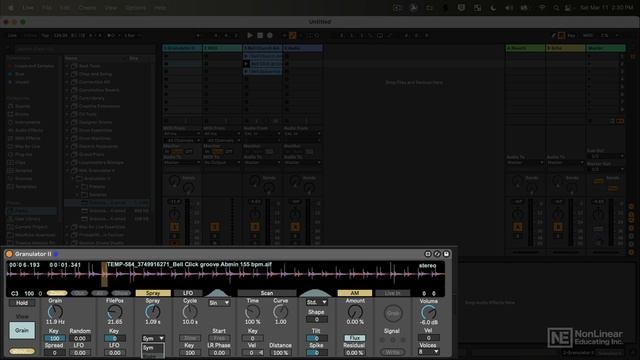Select Sym in the open spray list
The width and height of the screenshot is (640, 360).
coord(153,348)
